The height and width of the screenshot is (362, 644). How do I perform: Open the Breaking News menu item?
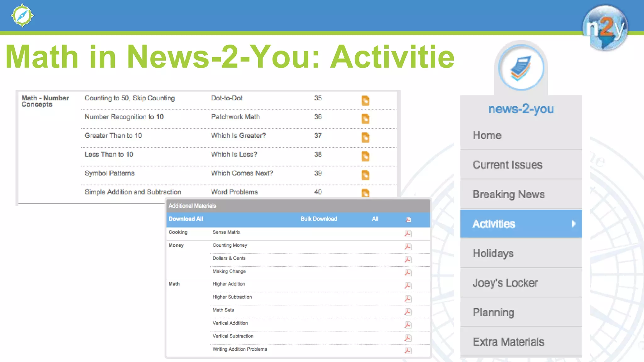point(521,194)
